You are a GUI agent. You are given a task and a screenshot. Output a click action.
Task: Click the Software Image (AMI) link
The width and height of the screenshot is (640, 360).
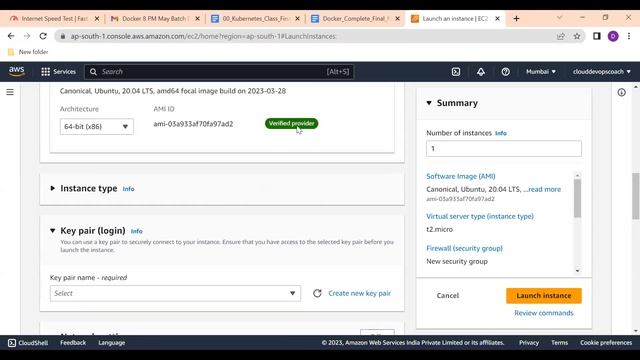click(461, 176)
